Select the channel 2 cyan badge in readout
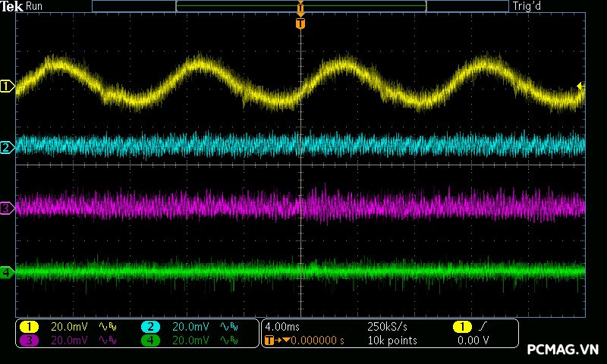 (x=150, y=326)
